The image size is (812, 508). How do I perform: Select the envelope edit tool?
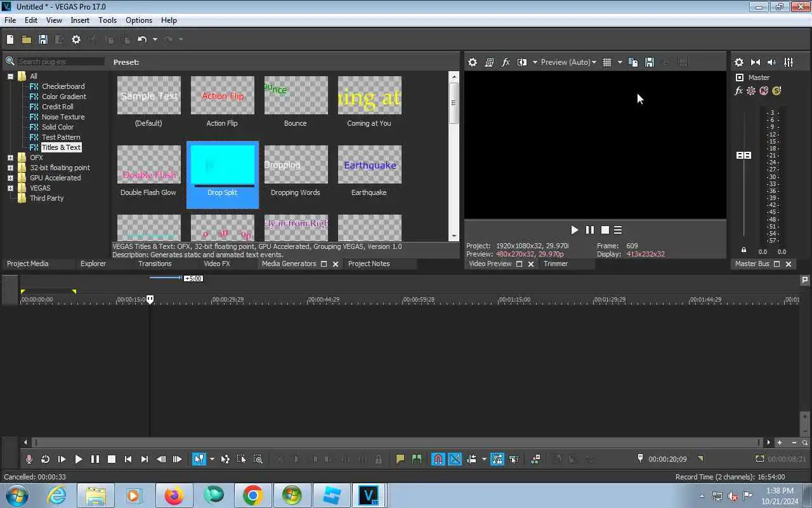225,459
